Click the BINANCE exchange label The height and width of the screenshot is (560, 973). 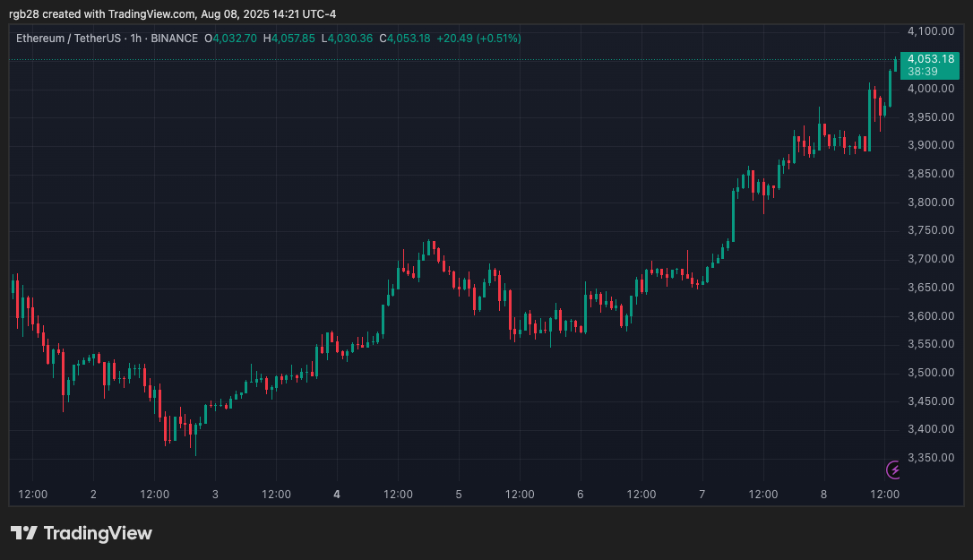point(175,39)
